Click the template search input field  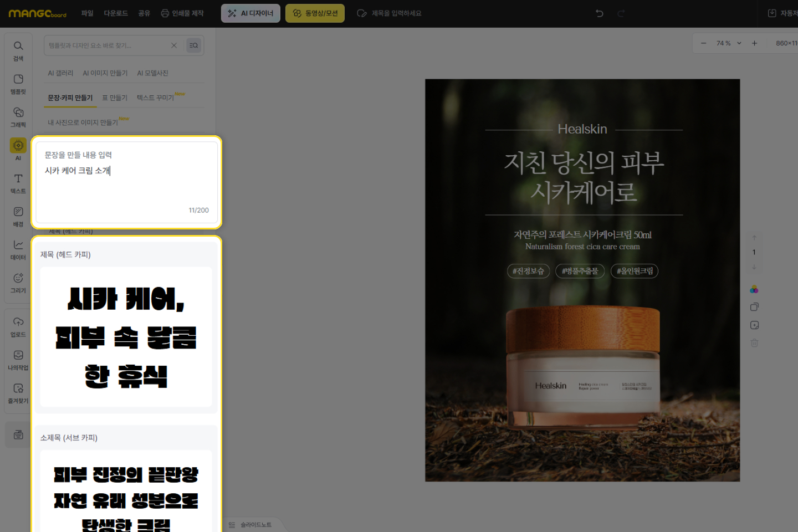pyautogui.click(x=107, y=45)
